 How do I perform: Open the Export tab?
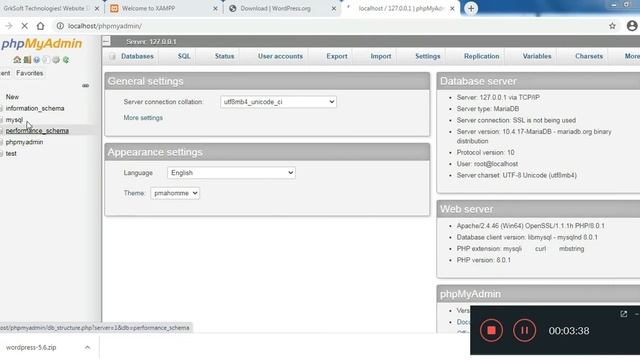[337, 56]
